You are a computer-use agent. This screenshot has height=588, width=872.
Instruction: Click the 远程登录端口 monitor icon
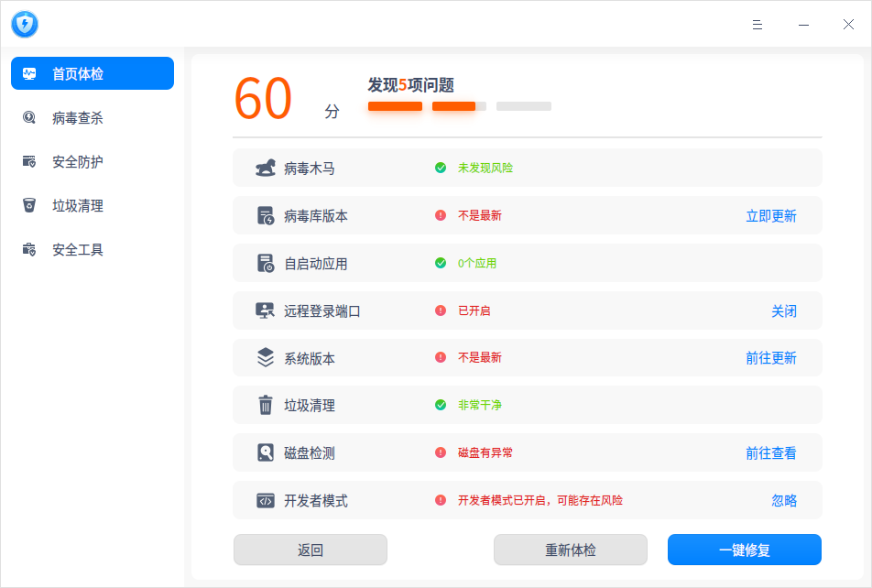pos(265,310)
